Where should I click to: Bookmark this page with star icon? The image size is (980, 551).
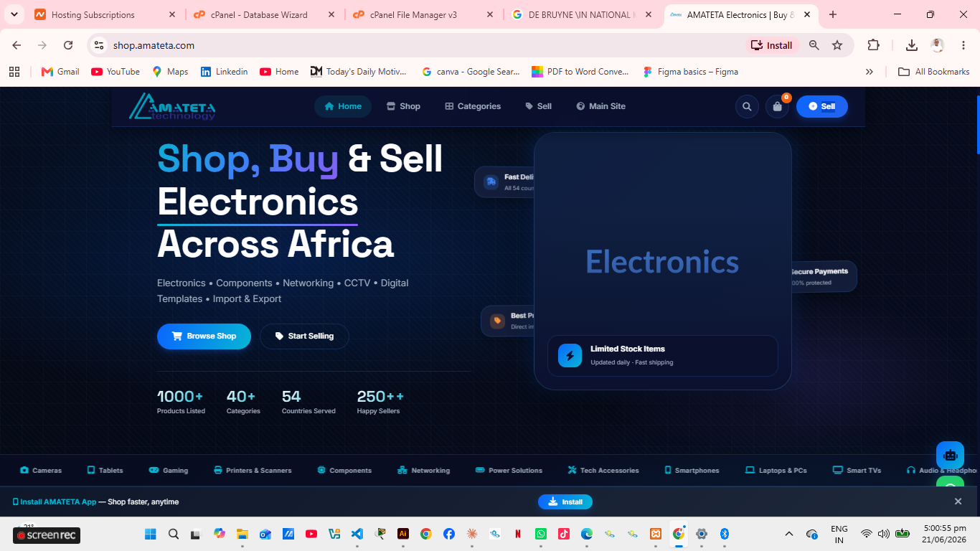pos(837,45)
